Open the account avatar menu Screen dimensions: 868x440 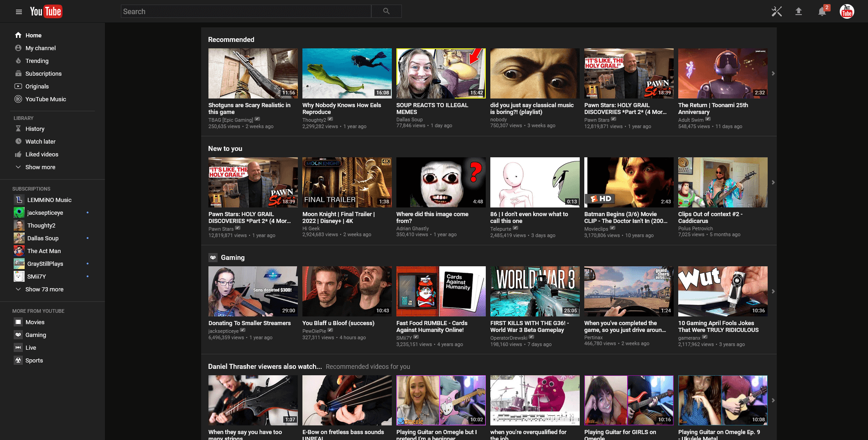(847, 11)
